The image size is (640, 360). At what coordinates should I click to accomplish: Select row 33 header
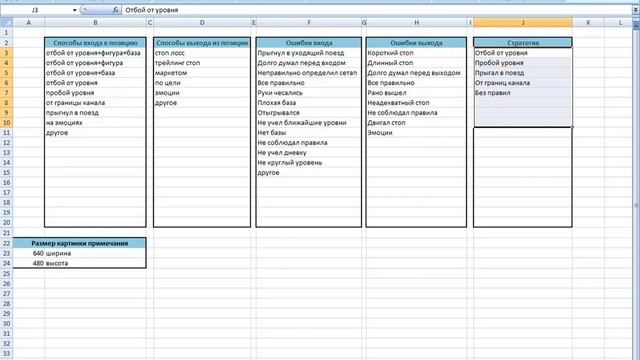click(x=6, y=353)
